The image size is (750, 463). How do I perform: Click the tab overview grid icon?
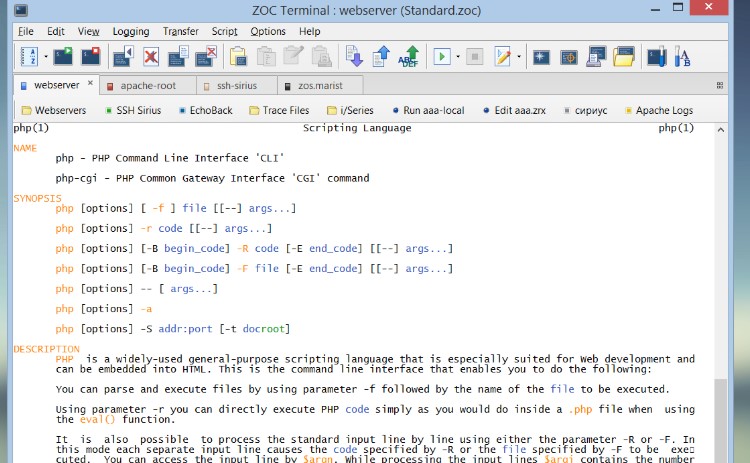coord(719,86)
